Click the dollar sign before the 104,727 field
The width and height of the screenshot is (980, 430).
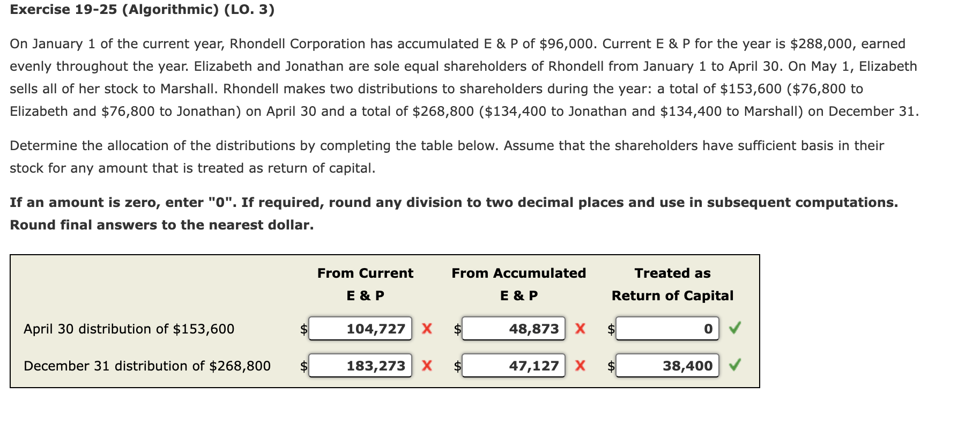[303, 329]
